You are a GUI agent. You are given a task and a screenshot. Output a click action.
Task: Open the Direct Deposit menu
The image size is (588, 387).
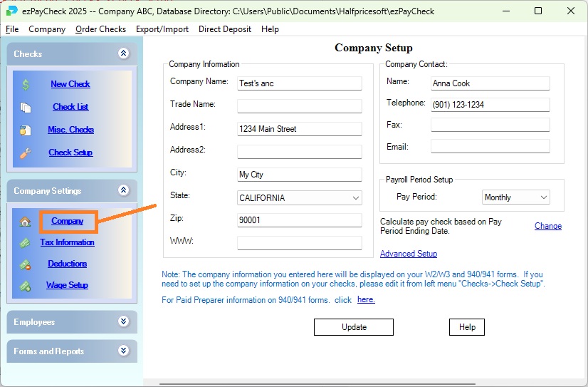click(x=225, y=29)
